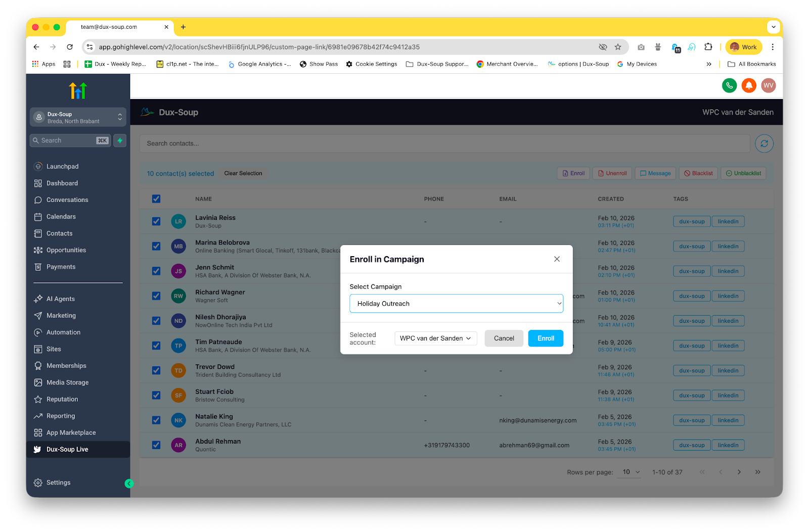Viewport: 809px width, 532px height.
Task: Uncheck Stuart Fciob checkbox
Action: click(156, 395)
